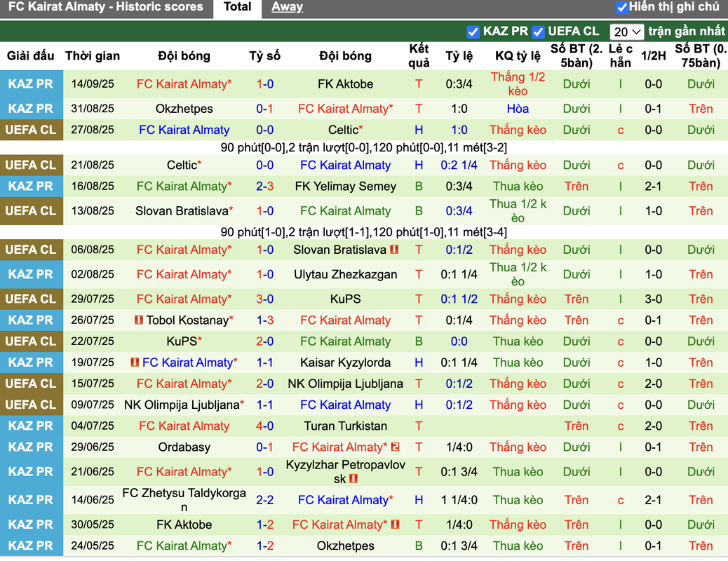Click the 1 1/4:0 odds on 14/06/25
728x561 pixels.
coord(459,500)
